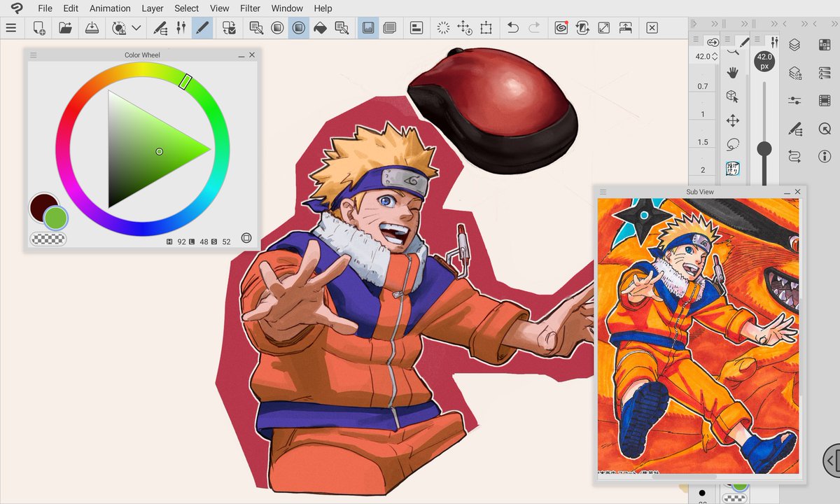
Task: Open the hamburger main menu
Action: click(10, 28)
